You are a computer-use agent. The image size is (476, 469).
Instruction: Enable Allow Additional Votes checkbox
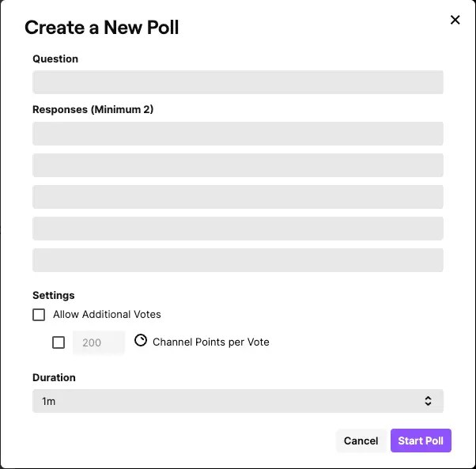(39, 315)
